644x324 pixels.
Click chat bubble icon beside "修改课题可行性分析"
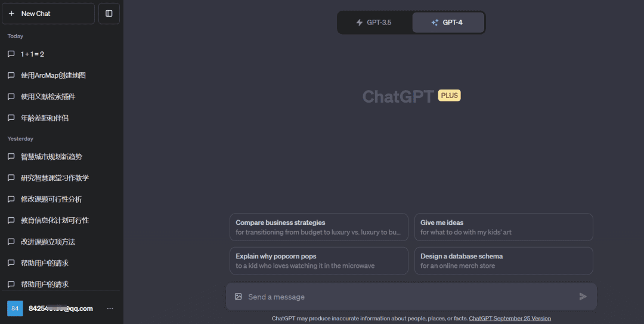(11, 199)
